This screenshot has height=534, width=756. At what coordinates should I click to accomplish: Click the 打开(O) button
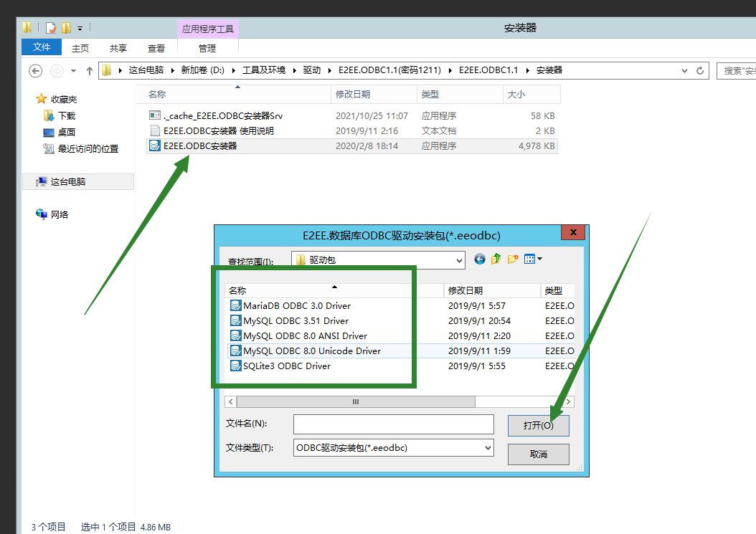538,425
